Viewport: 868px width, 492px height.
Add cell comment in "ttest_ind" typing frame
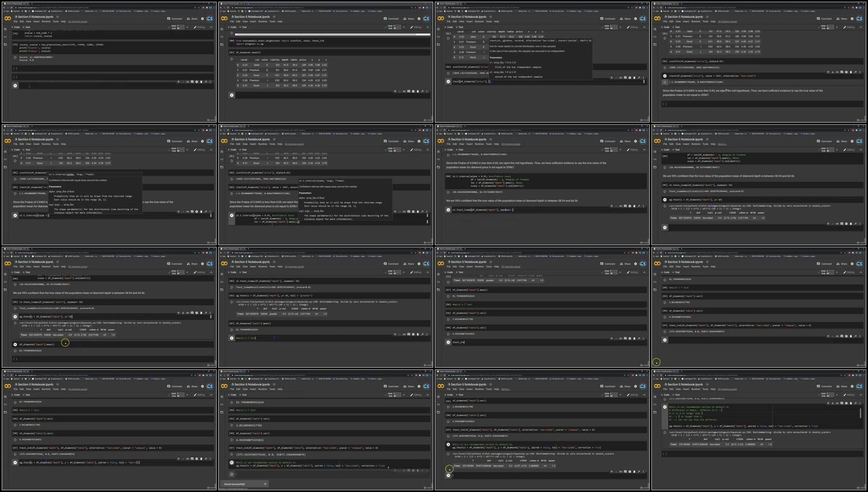[625, 338]
